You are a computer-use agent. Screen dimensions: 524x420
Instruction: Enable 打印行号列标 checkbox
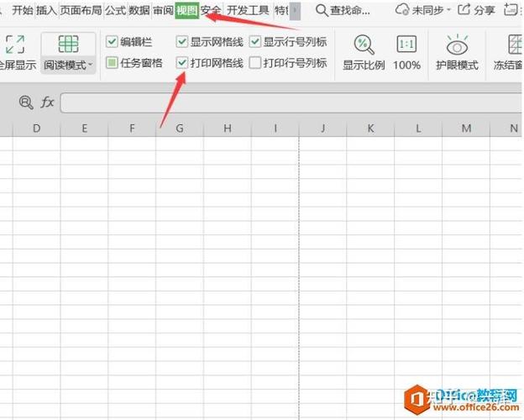255,63
